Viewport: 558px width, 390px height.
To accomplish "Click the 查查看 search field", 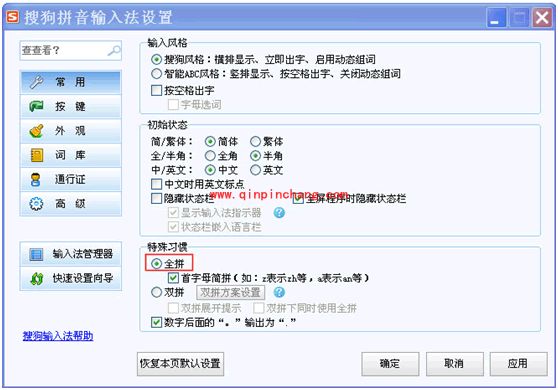I will pyautogui.click(x=70, y=51).
